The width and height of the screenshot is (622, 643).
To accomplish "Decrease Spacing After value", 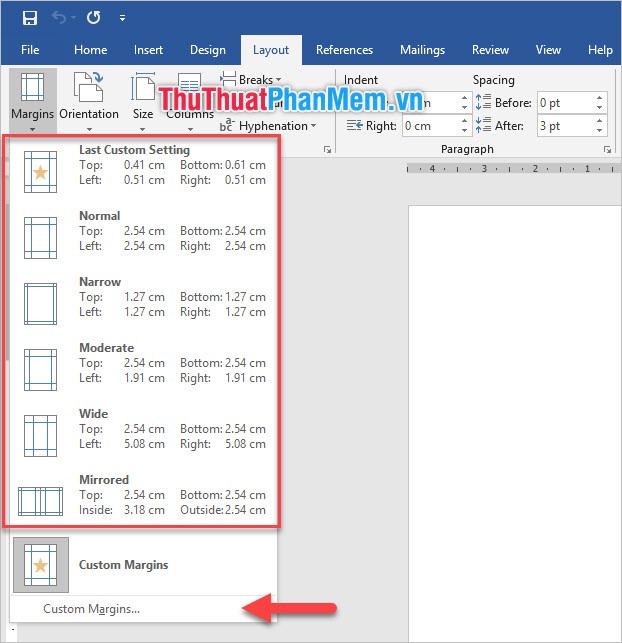I will (599, 130).
